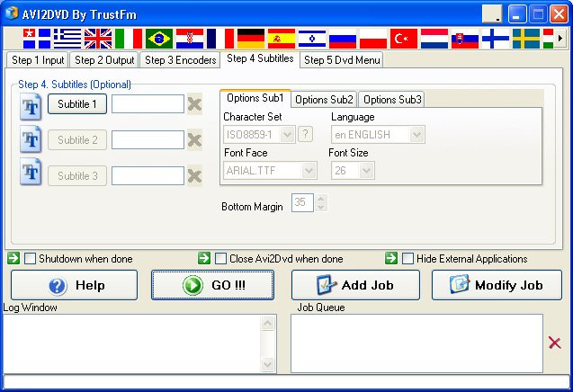The image size is (573, 392).
Task: Select the Brazilian flag language
Action: point(159,39)
